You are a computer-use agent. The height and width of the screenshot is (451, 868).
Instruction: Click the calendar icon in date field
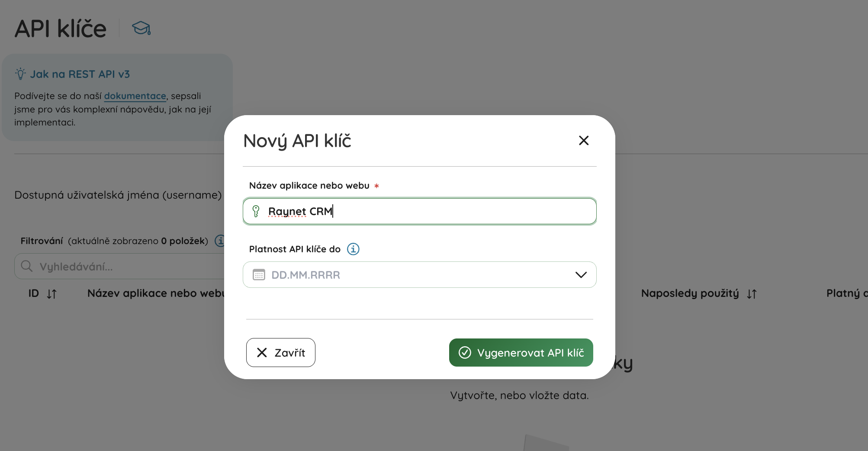pos(259,275)
